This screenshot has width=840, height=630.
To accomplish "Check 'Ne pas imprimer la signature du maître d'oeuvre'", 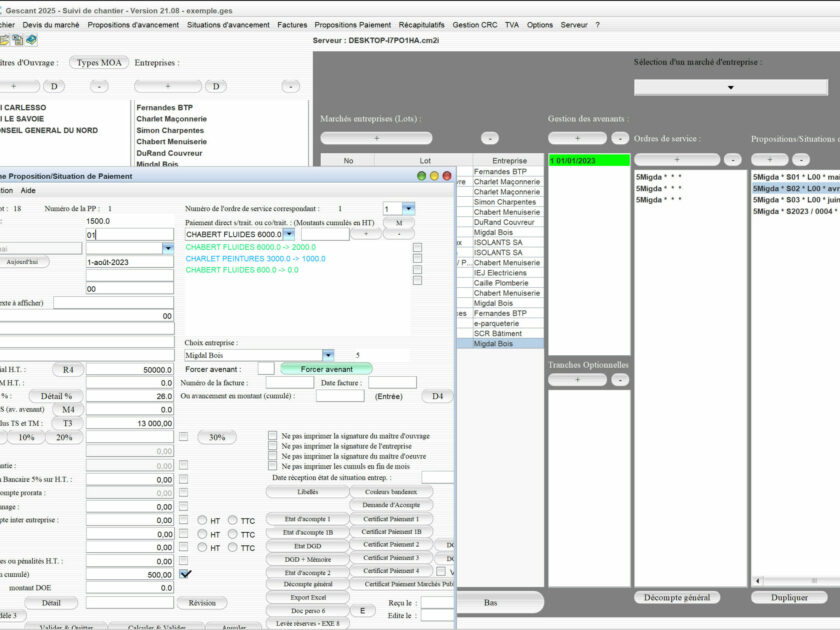I will click(273, 456).
